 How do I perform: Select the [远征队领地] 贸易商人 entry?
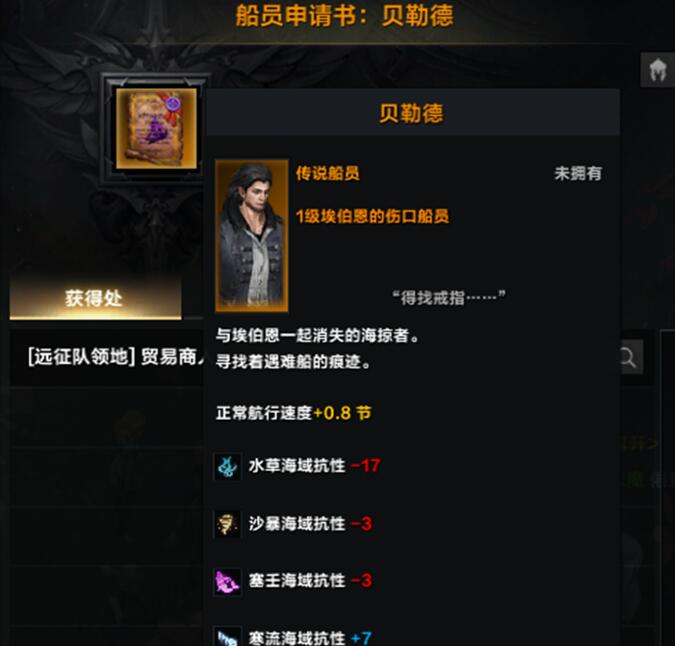click(x=115, y=357)
